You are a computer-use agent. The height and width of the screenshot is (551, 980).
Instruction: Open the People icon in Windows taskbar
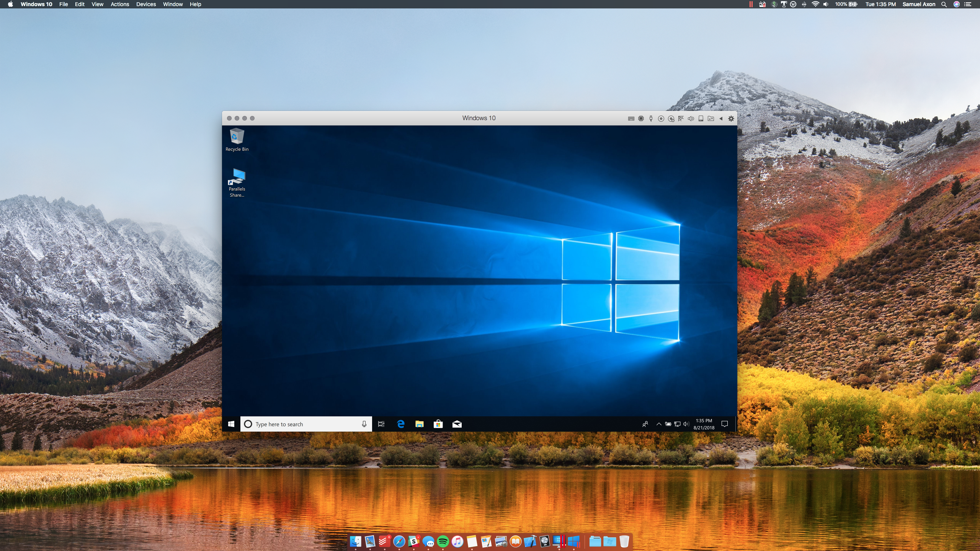(x=645, y=424)
